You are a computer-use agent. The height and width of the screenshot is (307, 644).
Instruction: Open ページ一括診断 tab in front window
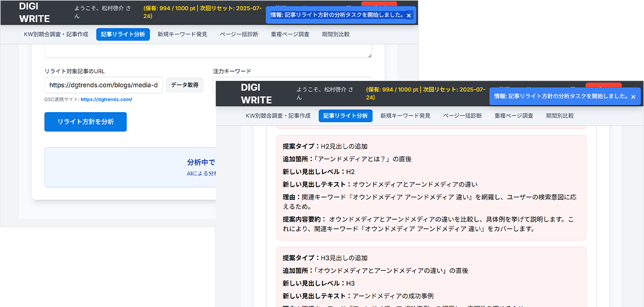coord(462,115)
